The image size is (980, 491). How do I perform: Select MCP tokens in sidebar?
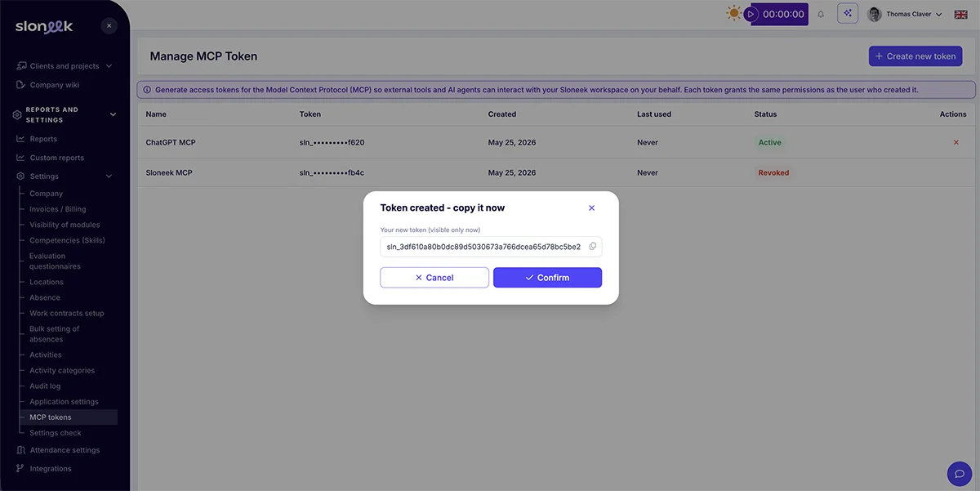point(69,417)
